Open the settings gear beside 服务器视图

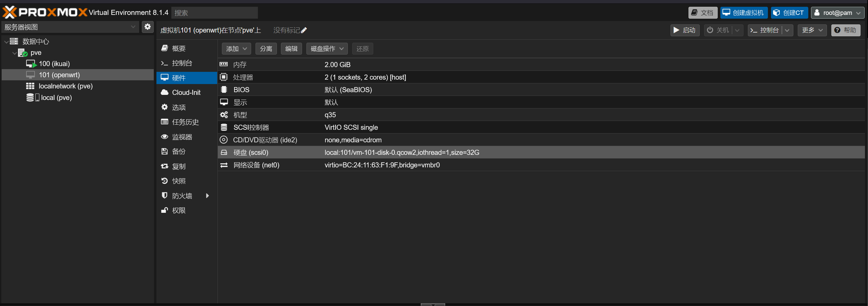point(148,27)
